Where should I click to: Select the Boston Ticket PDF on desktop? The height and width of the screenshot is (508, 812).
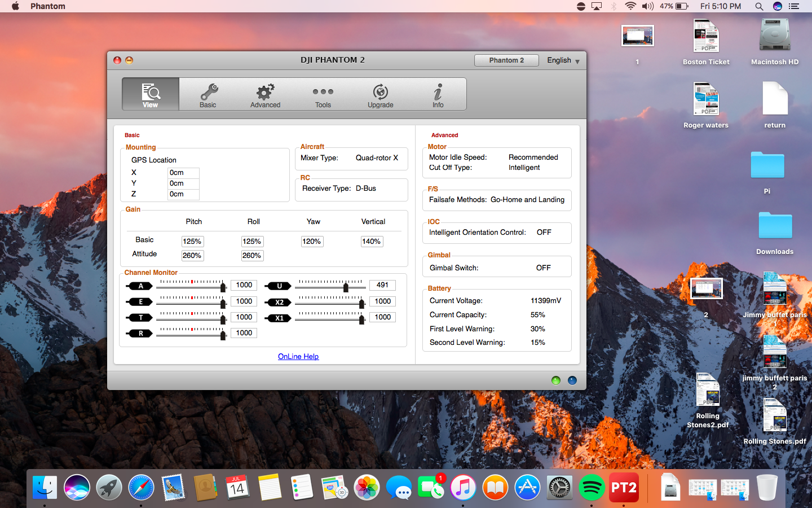706,42
